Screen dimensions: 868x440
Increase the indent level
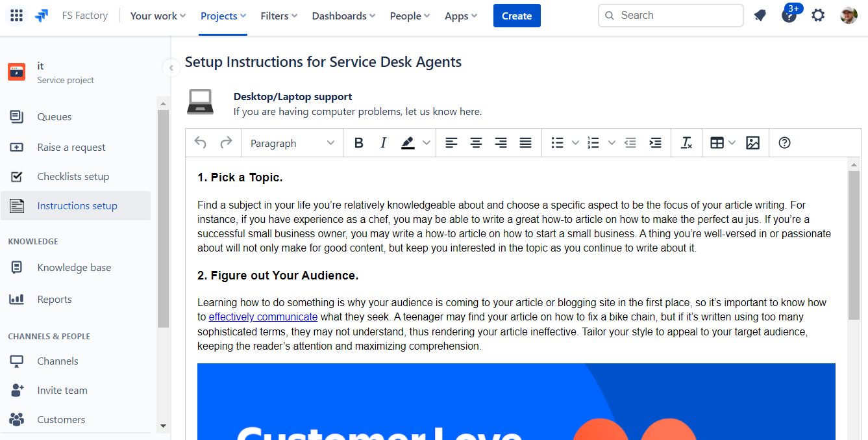pyautogui.click(x=656, y=143)
